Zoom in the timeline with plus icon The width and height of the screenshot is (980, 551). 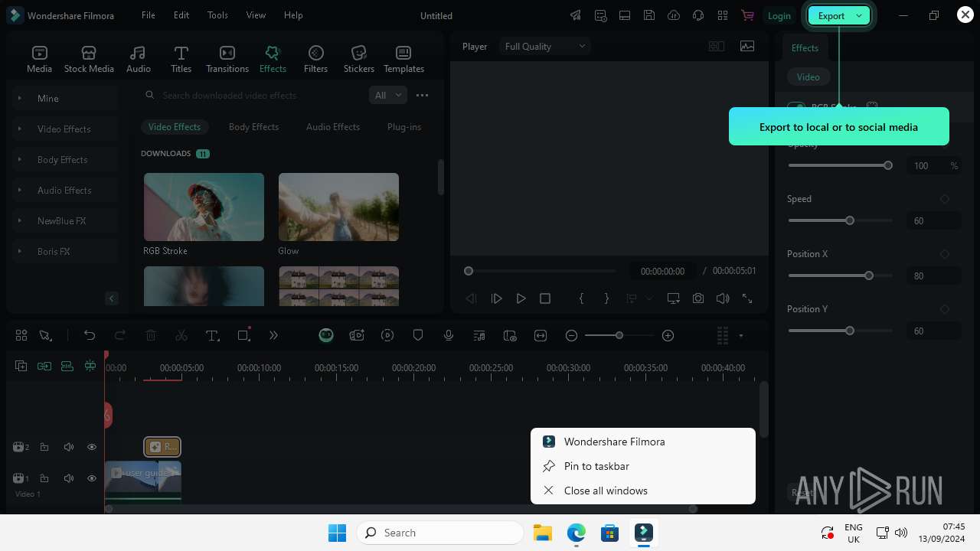pos(668,335)
